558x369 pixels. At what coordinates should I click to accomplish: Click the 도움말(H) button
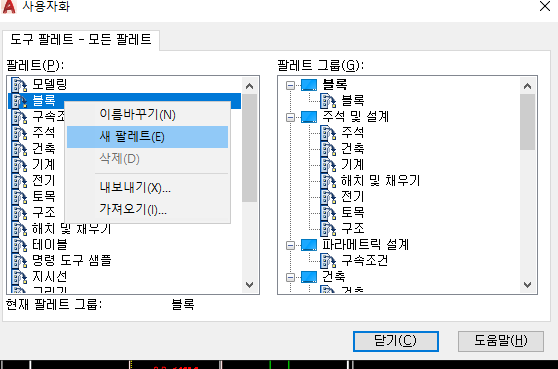[501, 341]
